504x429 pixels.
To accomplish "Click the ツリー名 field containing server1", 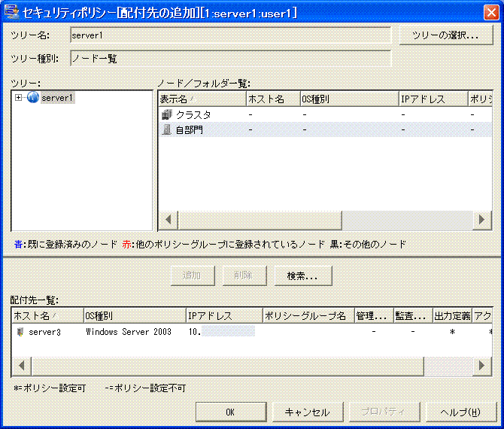I will [x=230, y=35].
